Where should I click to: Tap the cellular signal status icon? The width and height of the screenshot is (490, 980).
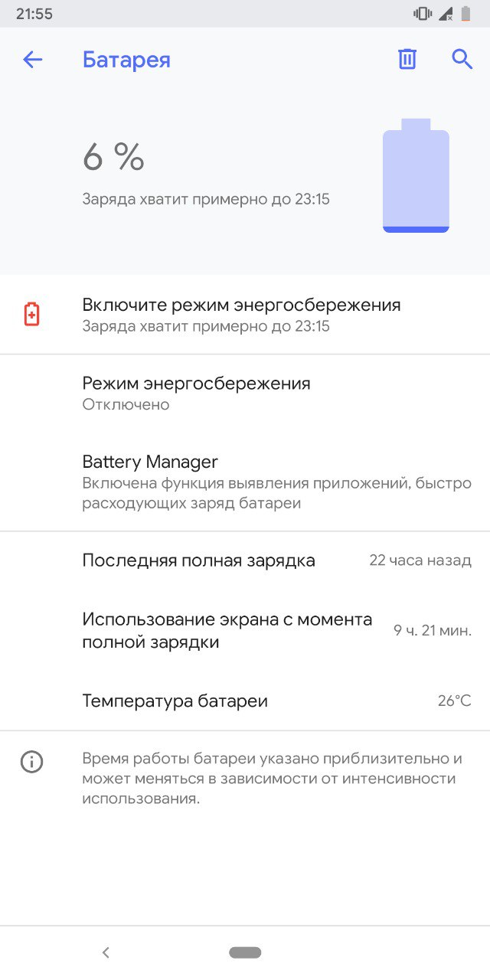446,13
